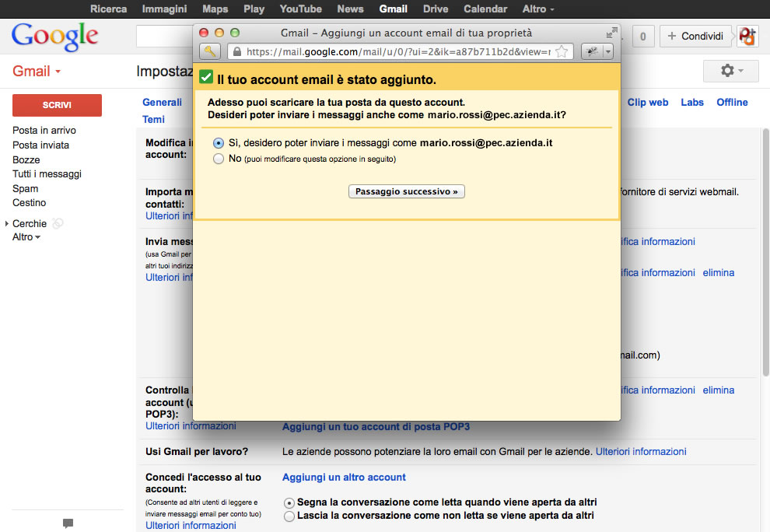This screenshot has height=532, width=770.
Task: Open the Gmail dropdown under Google logo
Action: tap(37, 72)
